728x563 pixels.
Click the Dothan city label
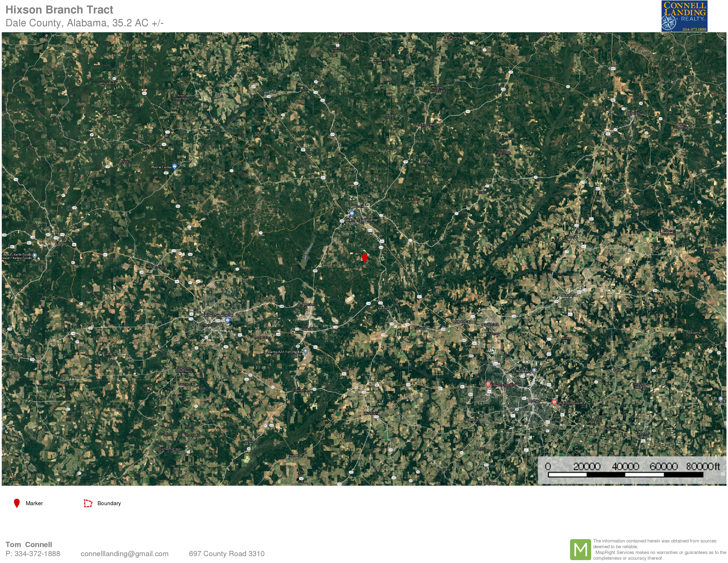534,401
